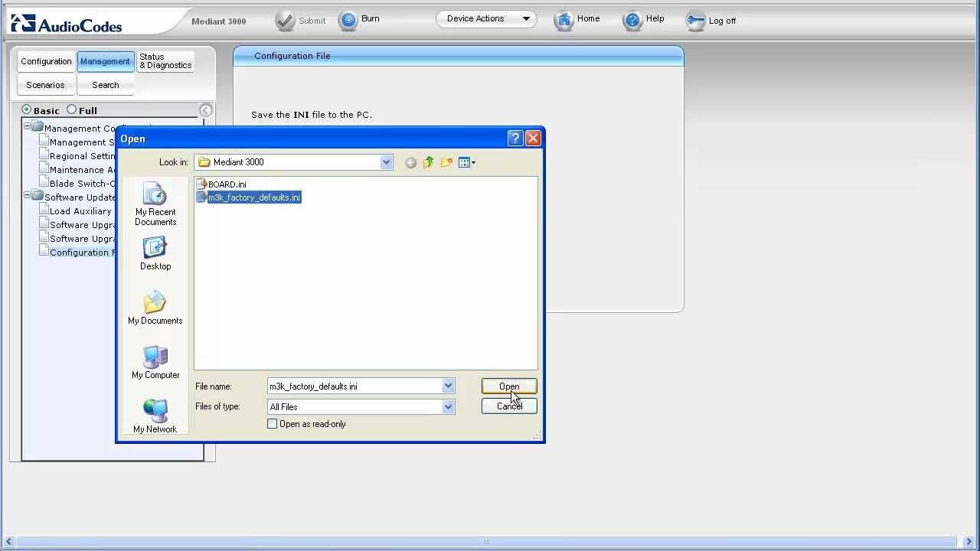This screenshot has height=551, width=980.
Task: Click the horizontal scrollbar right arrow
Action: click(x=969, y=542)
